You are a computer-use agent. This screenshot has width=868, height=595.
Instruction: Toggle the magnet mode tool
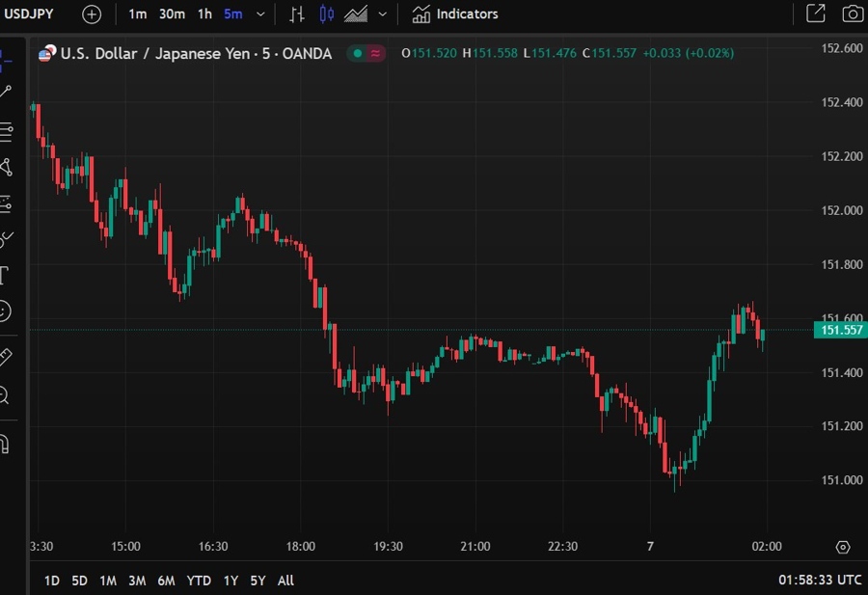click(x=5, y=444)
